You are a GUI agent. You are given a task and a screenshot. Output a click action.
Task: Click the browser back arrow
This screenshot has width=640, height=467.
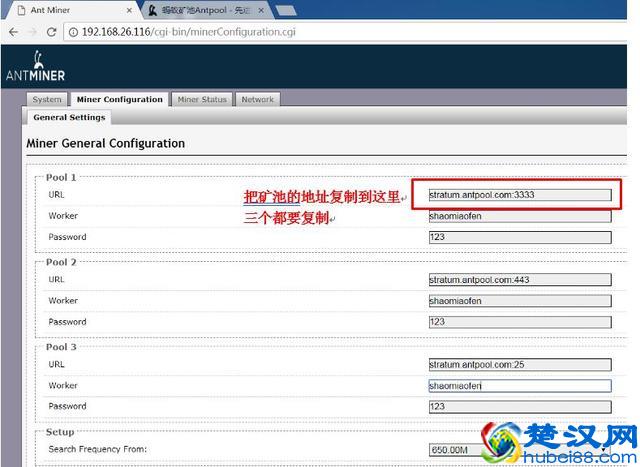point(12,31)
